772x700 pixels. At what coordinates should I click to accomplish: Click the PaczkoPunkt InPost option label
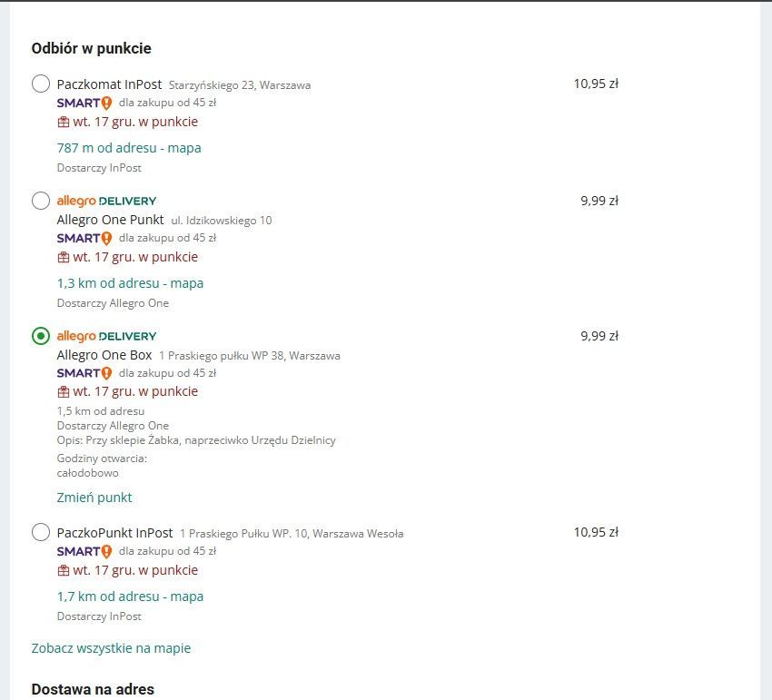[114, 533]
